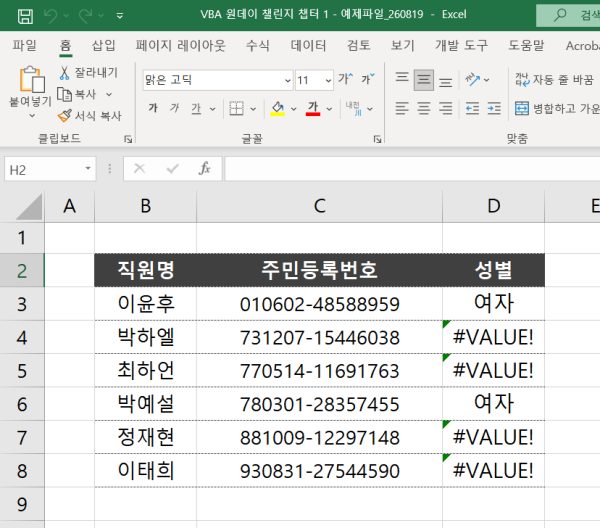
Task: Switch to the 삽입 tab
Action: click(103, 46)
